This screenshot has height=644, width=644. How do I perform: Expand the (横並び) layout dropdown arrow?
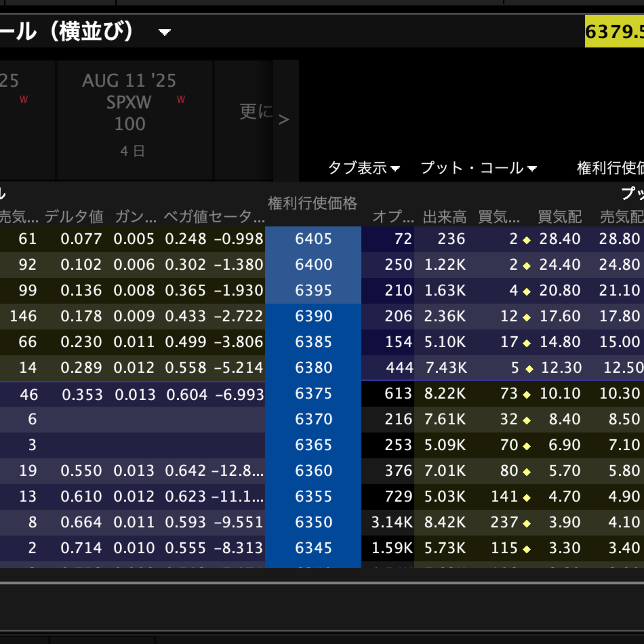tap(165, 32)
